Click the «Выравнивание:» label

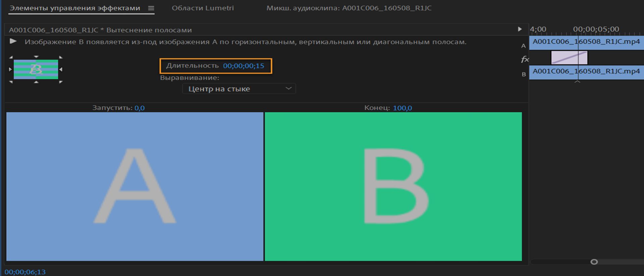pyautogui.click(x=190, y=78)
